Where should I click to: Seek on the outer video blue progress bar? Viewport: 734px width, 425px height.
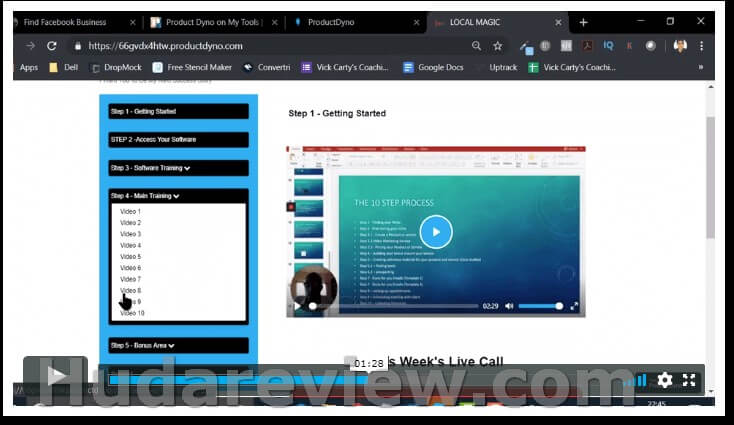point(239,380)
